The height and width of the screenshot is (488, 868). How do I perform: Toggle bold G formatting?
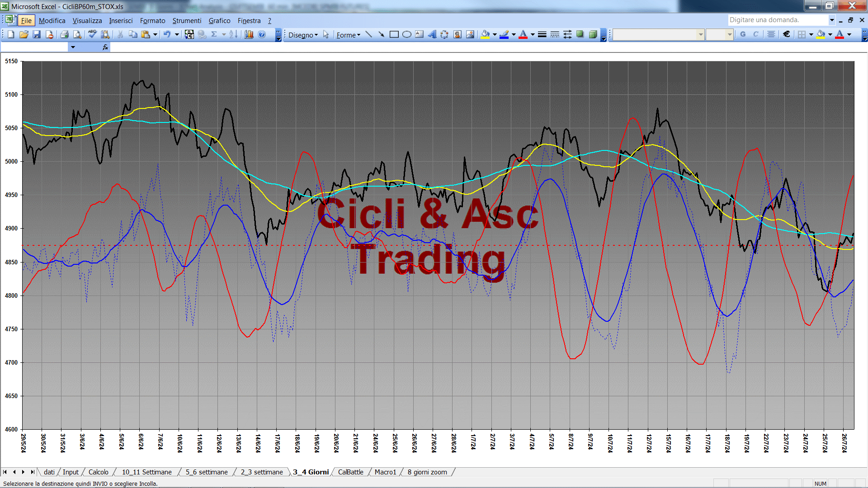[x=743, y=34]
